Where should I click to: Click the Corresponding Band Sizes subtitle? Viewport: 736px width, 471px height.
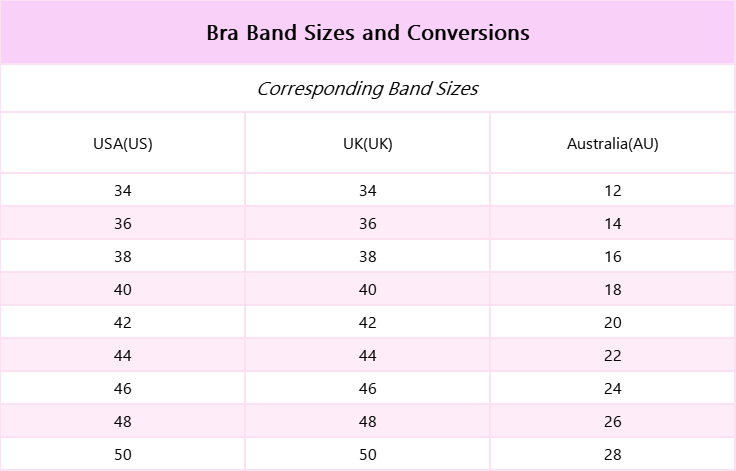tap(368, 89)
